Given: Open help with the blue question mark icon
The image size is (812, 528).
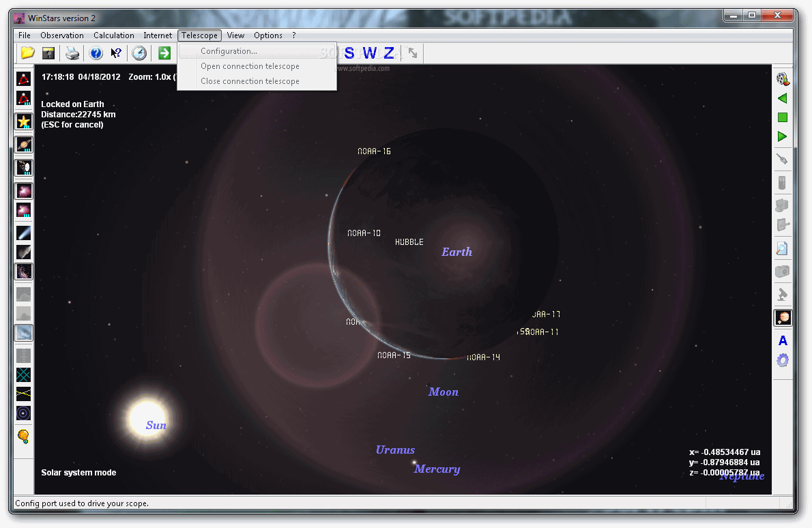Looking at the screenshot, I should pyautogui.click(x=96, y=53).
